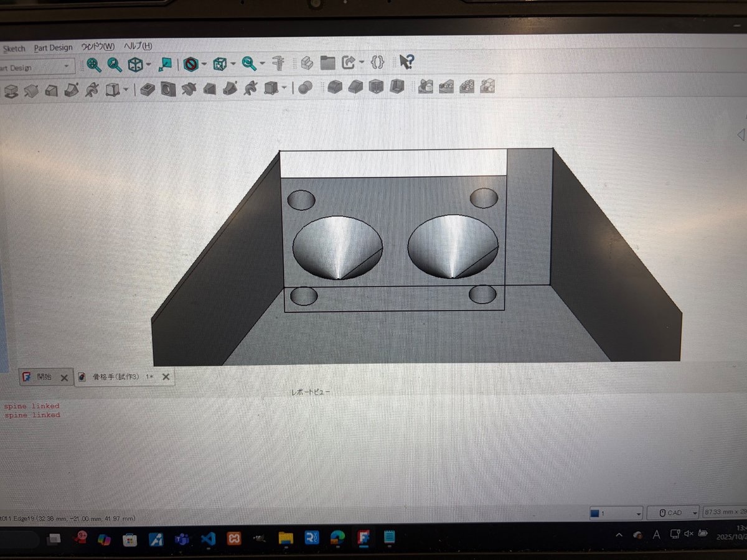Open the ウィンドウ(W) menu
Viewport: 747px width, 560px height.
click(x=98, y=47)
